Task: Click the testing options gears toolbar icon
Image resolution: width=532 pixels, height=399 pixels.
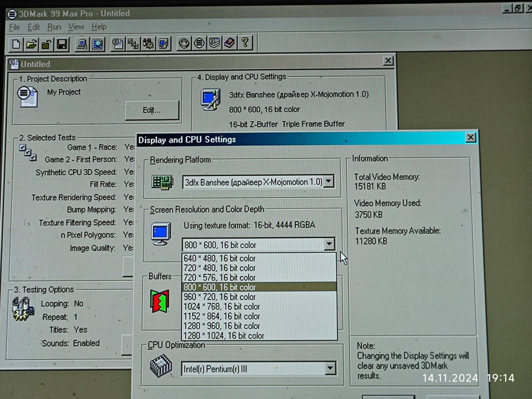Action: click(148, 44)
